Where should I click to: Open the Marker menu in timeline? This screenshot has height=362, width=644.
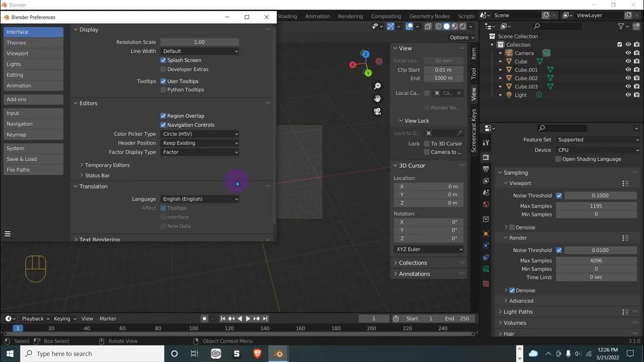tap(108, 319)
